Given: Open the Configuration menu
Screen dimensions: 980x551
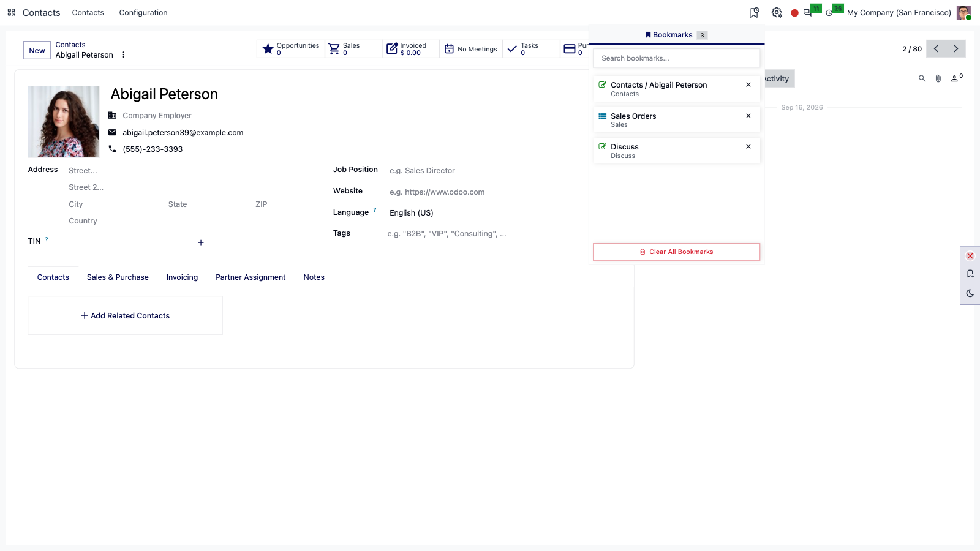Looking at the screenshot, I should (143, 12).
